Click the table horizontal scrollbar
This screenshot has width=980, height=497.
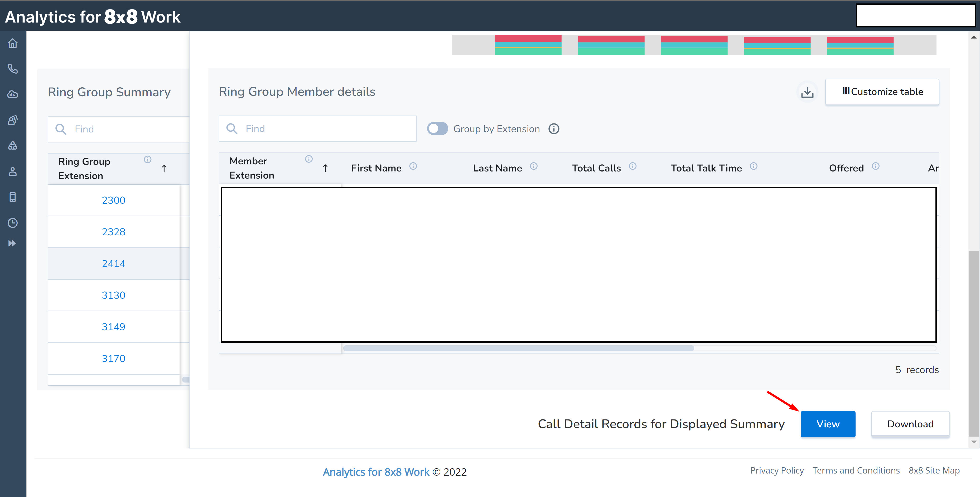click(518, 348)
